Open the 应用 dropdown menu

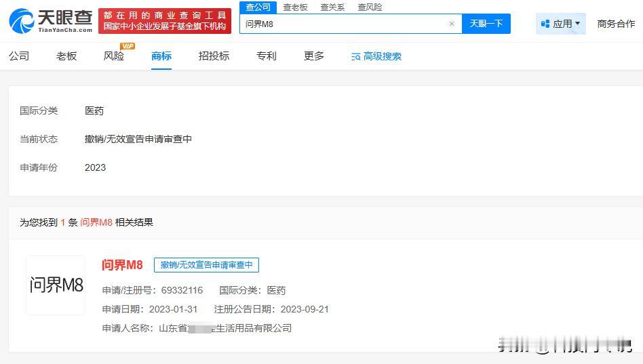560,24
